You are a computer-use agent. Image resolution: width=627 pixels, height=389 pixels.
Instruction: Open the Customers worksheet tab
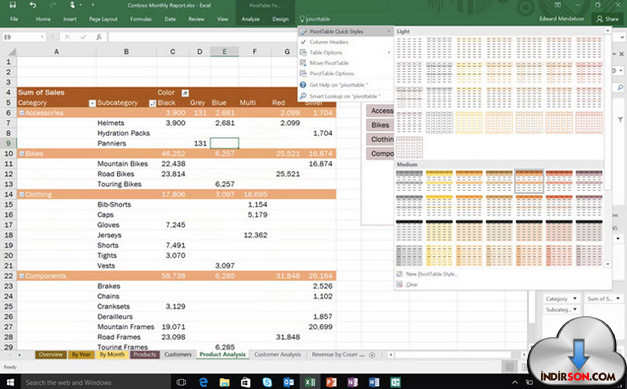pyautogui.click(x=178, y=354)
